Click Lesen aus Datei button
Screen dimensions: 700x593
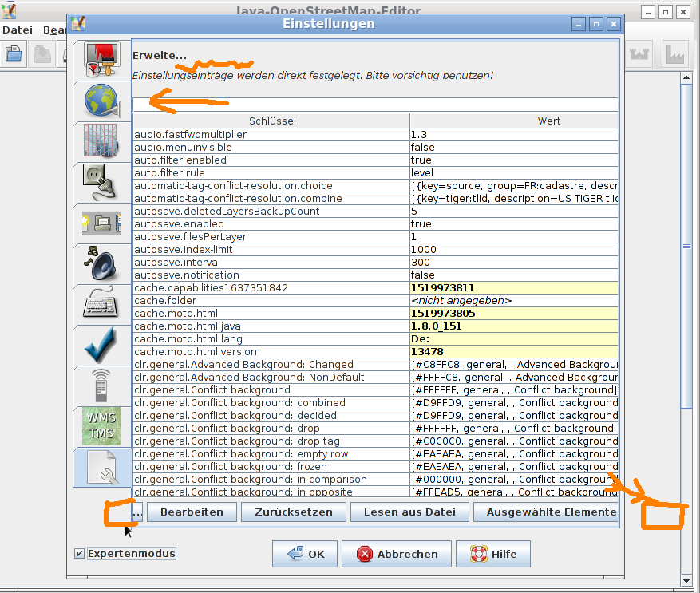click(409, 512)
